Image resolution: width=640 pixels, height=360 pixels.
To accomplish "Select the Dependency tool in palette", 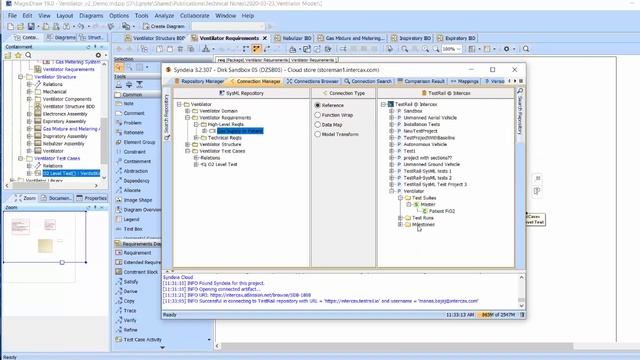I will pyautogui.click(x=136, y=181).
